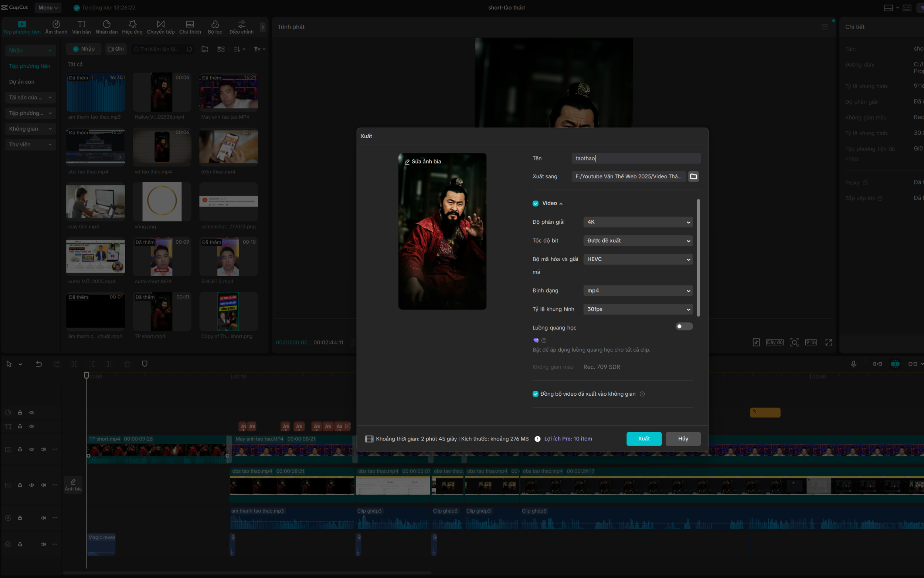The width and height of the screenshot is (924, 578).
Task: Click the Sửa ảnh bìa edit icon
Action: click(407, 162)
